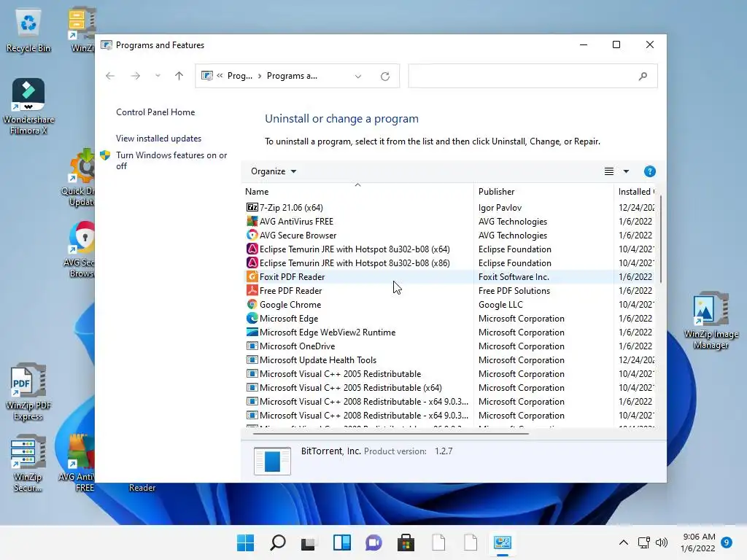Click the address bar double-chevron expander
This screenshot has height=560, width=747.
click(x=220, y=76)
